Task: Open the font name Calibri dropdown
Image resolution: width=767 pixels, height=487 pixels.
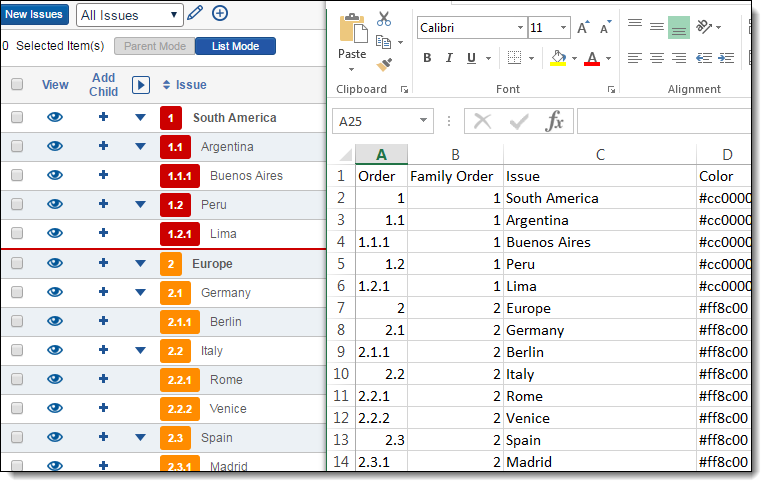Action: click(x=520, y=28)
